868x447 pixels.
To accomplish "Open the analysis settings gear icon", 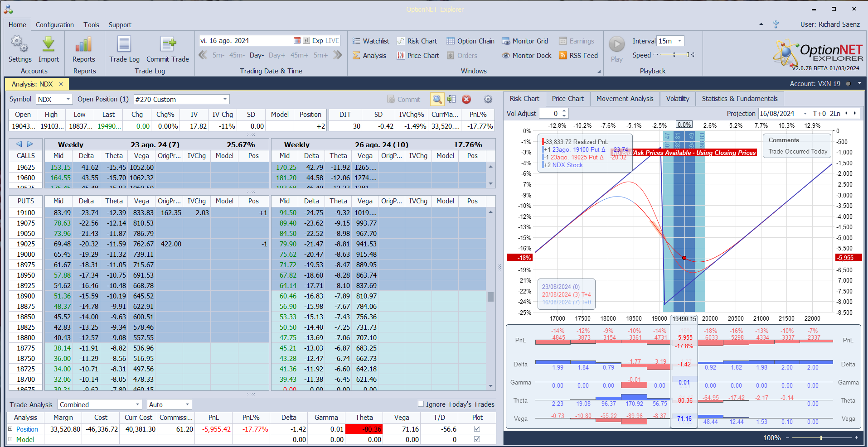I will click(x=488, y=99).
